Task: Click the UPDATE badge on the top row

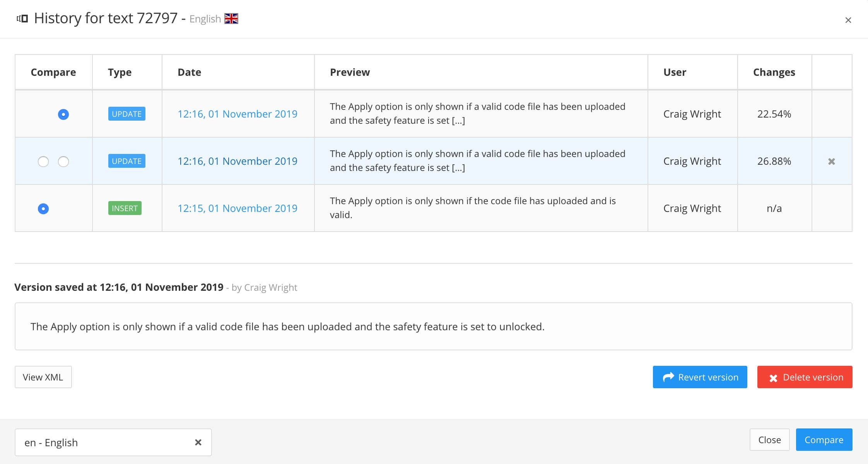Action: tap(126, 114)
